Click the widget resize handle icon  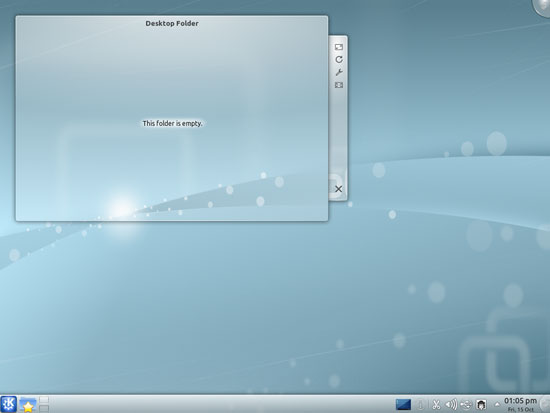click(338, 47)
